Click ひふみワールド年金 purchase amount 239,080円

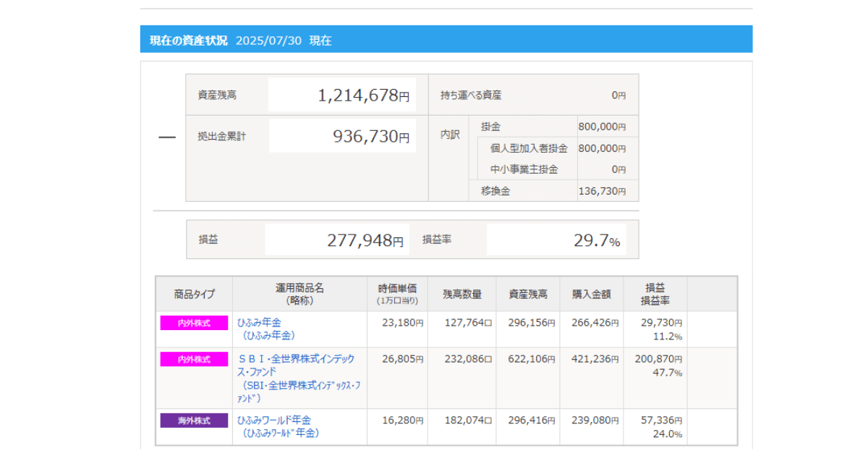pos(595,421)
